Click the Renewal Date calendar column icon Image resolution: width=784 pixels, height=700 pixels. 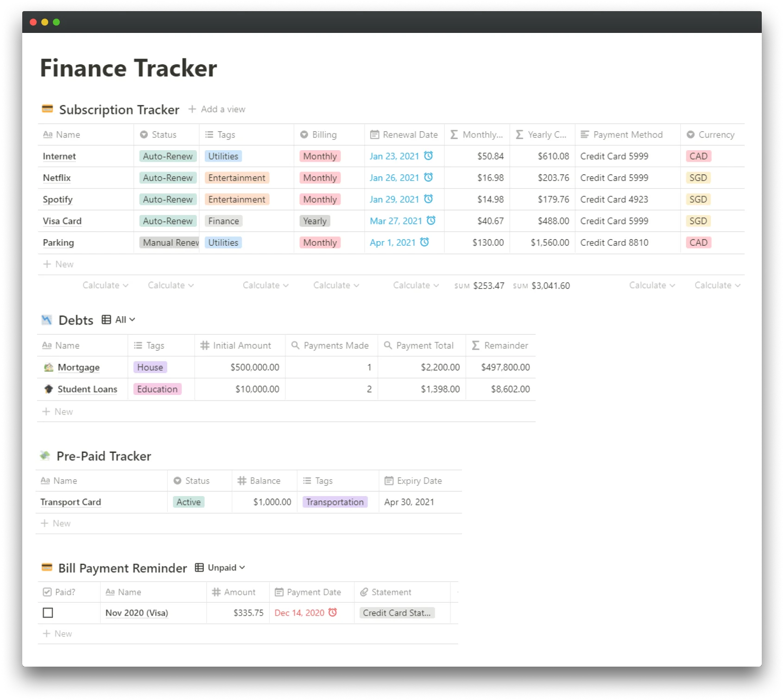click(374, 134)
